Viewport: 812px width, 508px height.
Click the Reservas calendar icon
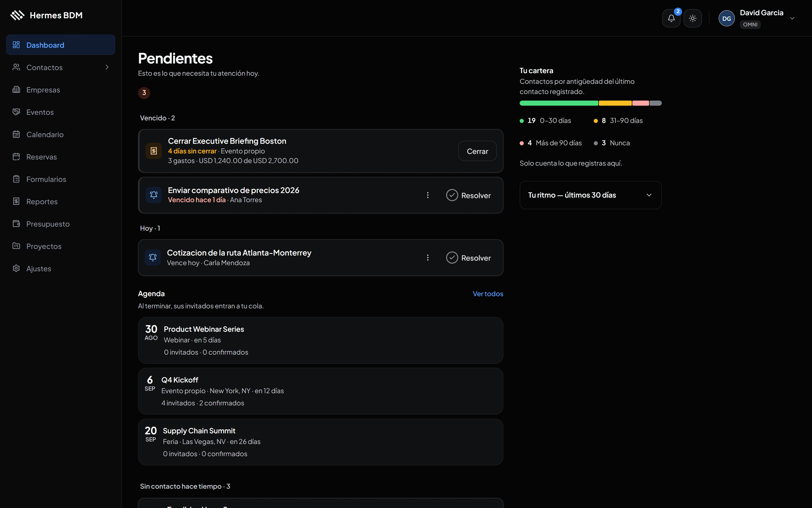click(16, 156)
